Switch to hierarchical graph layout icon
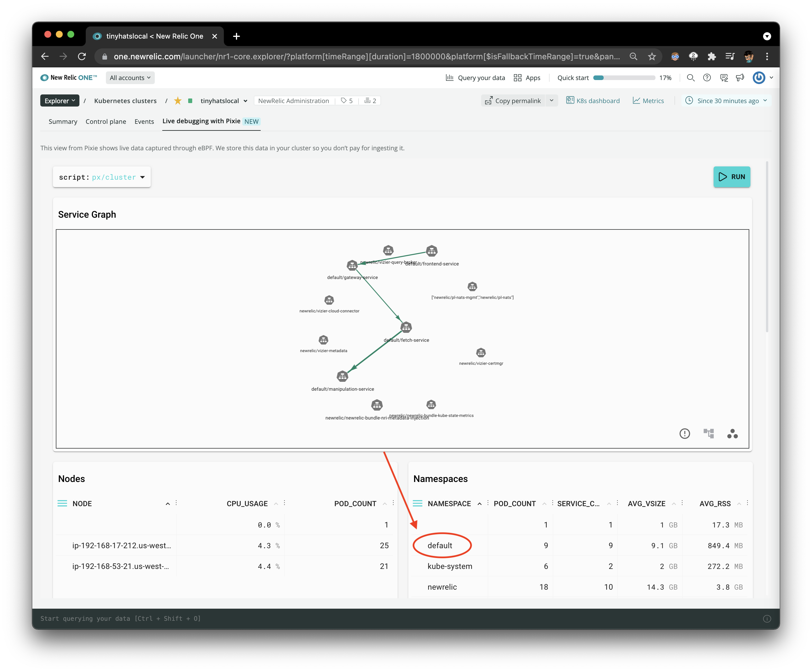The image size is (812, 672). [x=708, y=433]
